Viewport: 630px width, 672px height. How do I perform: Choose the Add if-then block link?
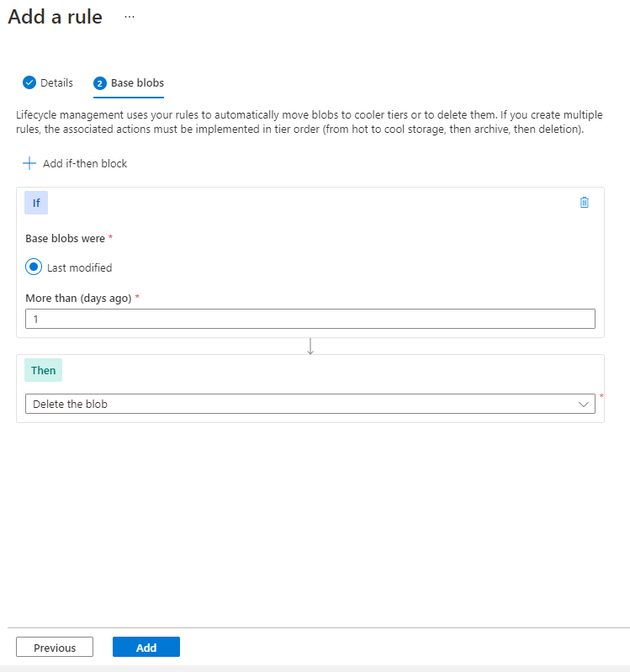pyautogui.click(x=85, y=163)
